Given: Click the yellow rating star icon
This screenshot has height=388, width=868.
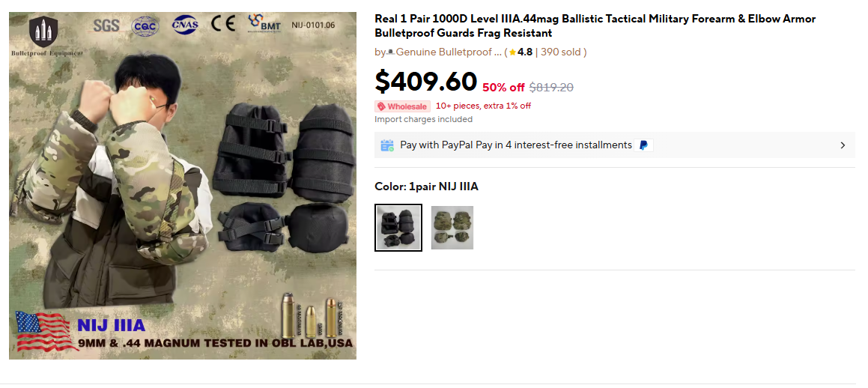Looking at the screenshot, I should pyautogui.click(x=512, y=52).
